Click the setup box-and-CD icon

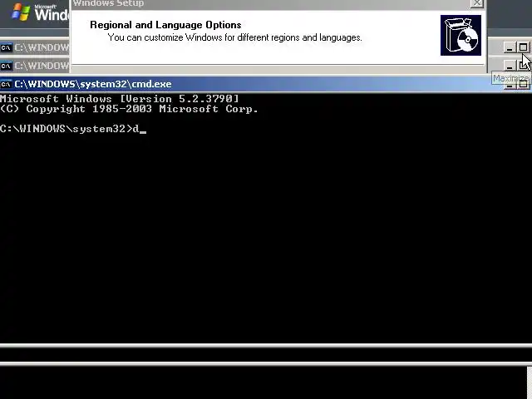coord(461,35)
